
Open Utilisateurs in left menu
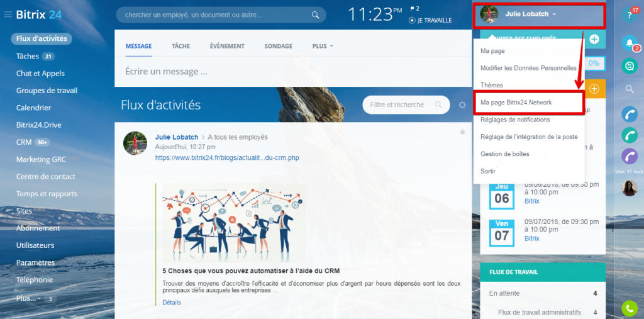click(x=35, y=245)
